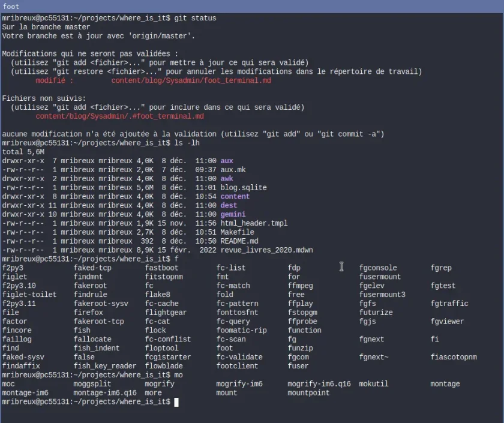Click the 'fc-validate' completion entry

tap(239, 357)
